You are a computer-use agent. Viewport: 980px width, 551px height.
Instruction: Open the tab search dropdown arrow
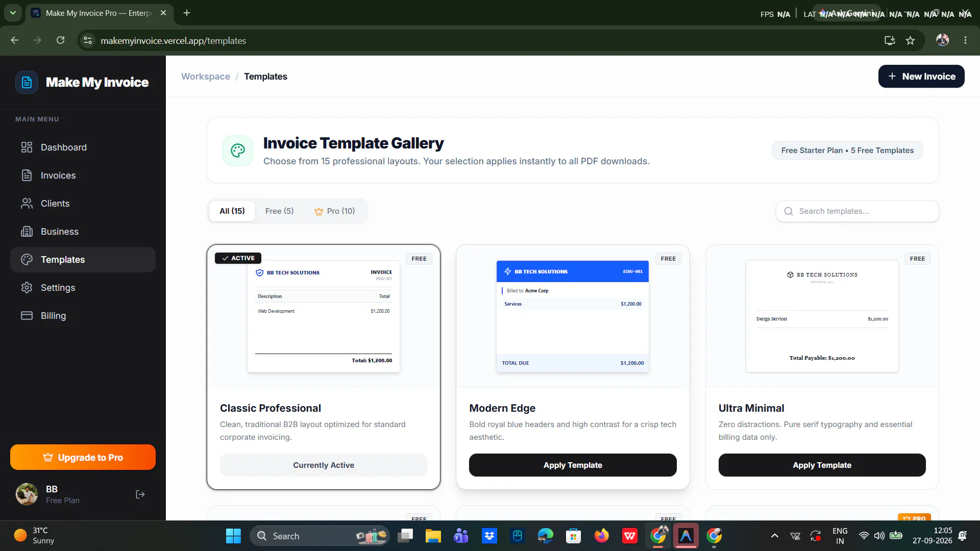tap(13, 13)
